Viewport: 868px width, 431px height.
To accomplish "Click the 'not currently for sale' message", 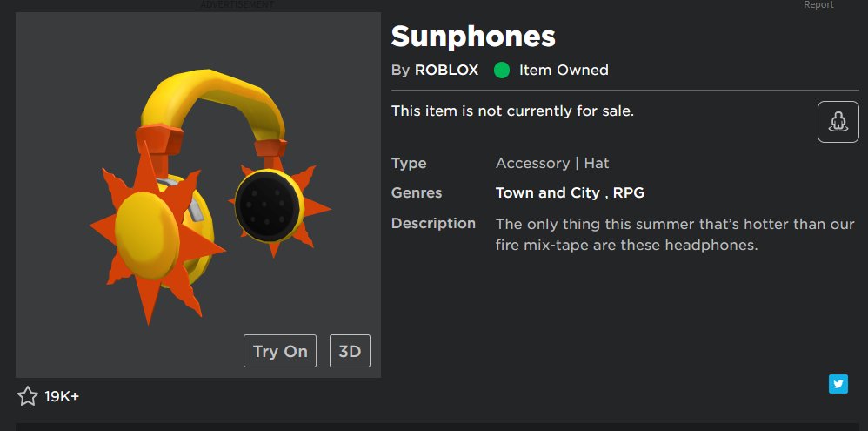I will [512, 111].
